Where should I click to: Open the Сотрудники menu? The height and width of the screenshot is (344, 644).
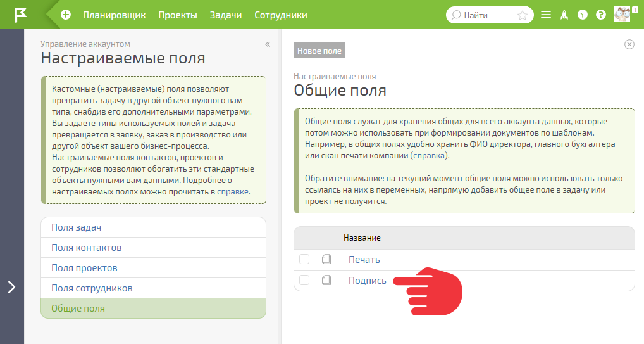coord(280,15)
